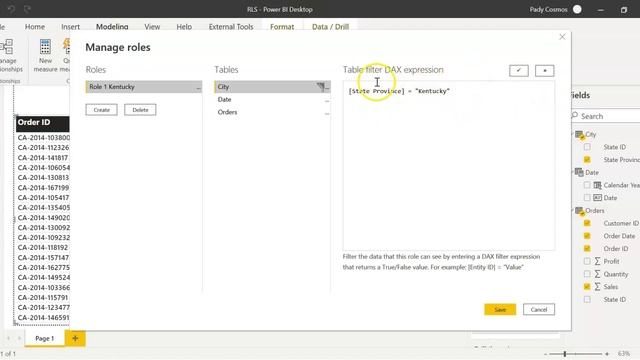Viewport: 640px width, 360px height.
Task: Click the Date table icon in Fields
Action: [579, 172]
